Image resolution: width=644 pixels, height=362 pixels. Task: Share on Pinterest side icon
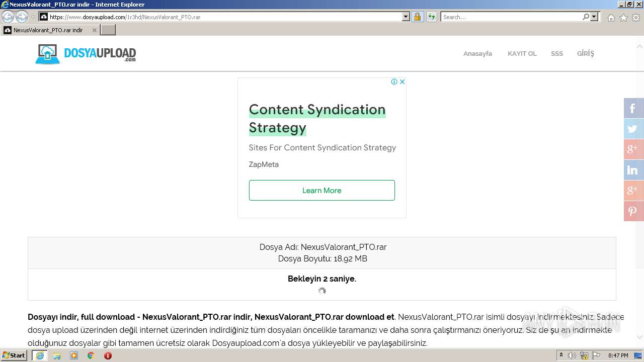point(634,211)
